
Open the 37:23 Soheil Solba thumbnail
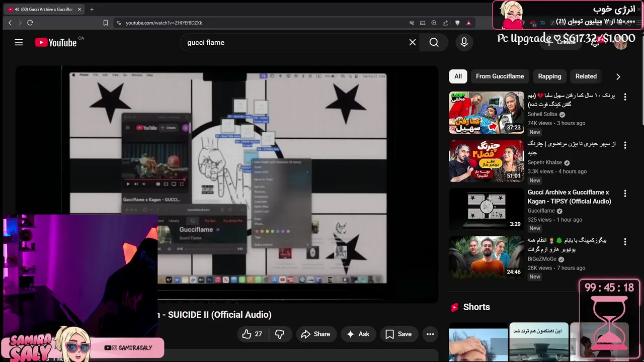click(487, 112)
